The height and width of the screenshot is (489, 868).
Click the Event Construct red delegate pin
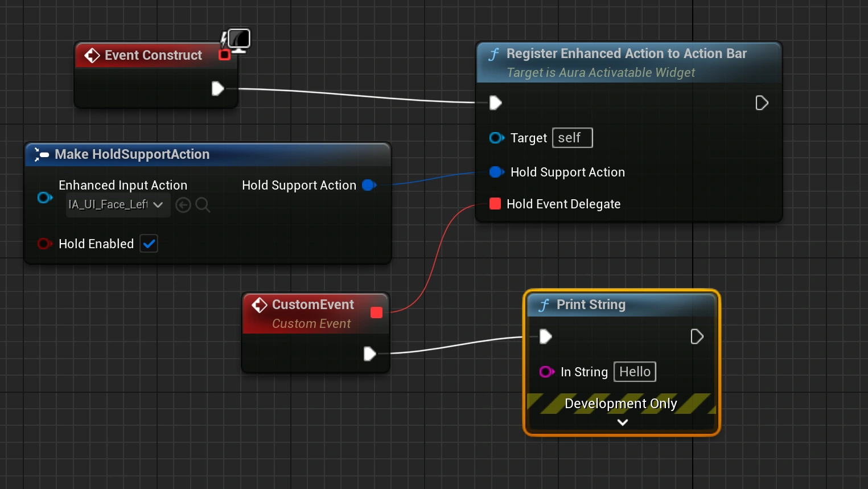(224, 55)
